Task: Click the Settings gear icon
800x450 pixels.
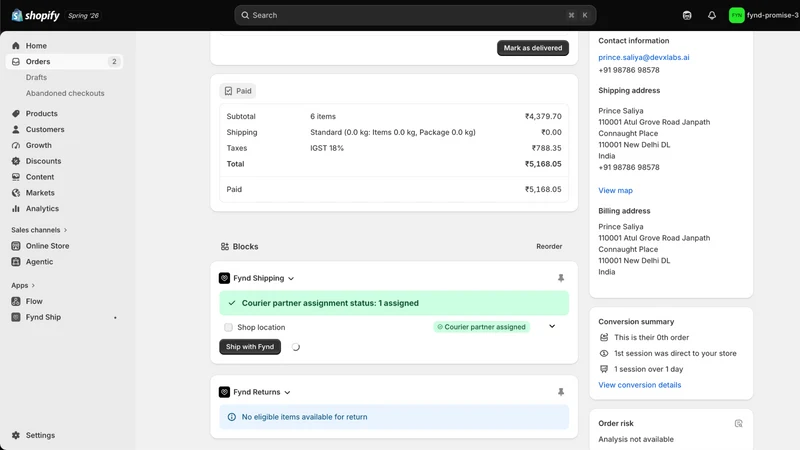Action: (16, 435)
